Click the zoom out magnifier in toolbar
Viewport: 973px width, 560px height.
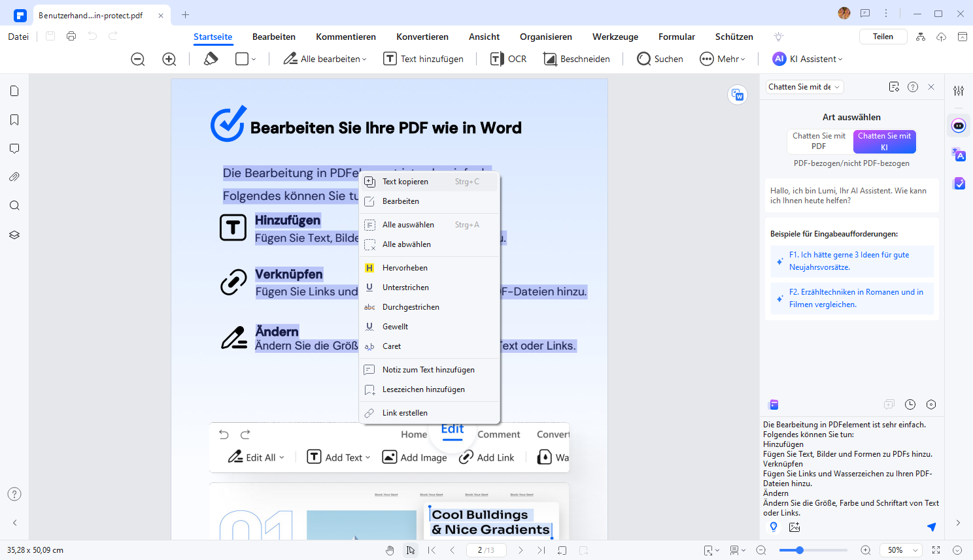[x=138, y=59]
